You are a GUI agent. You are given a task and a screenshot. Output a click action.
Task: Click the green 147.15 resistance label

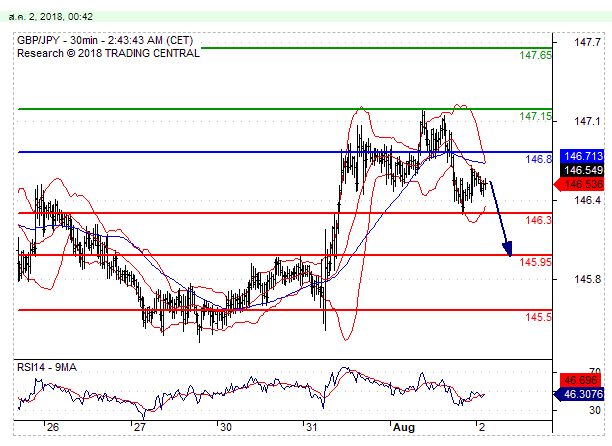(535, 116)
